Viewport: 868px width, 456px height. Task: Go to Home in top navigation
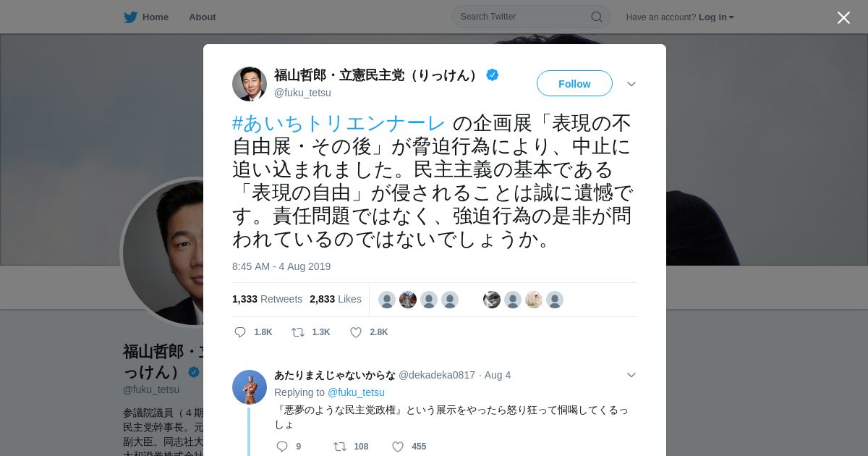pos(156,17)
